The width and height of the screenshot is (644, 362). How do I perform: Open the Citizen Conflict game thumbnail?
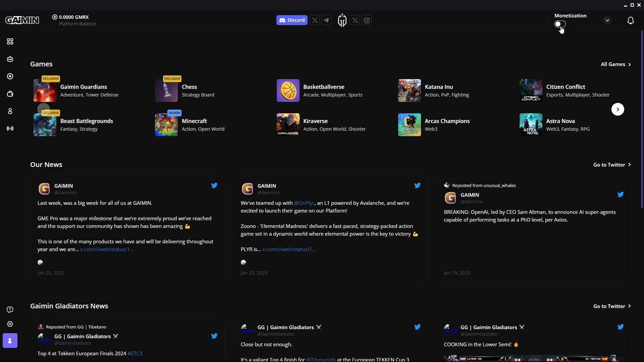coord(531,91)
